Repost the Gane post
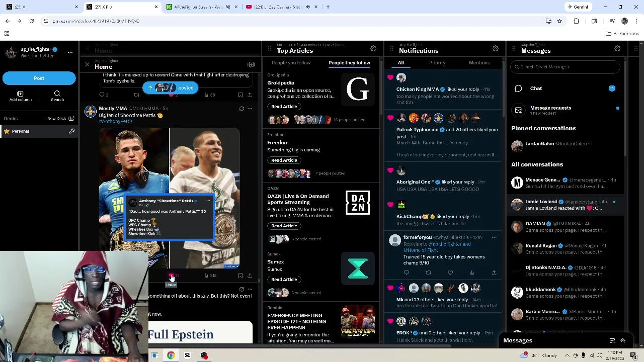The image size is (644, 362). point(136,95)
